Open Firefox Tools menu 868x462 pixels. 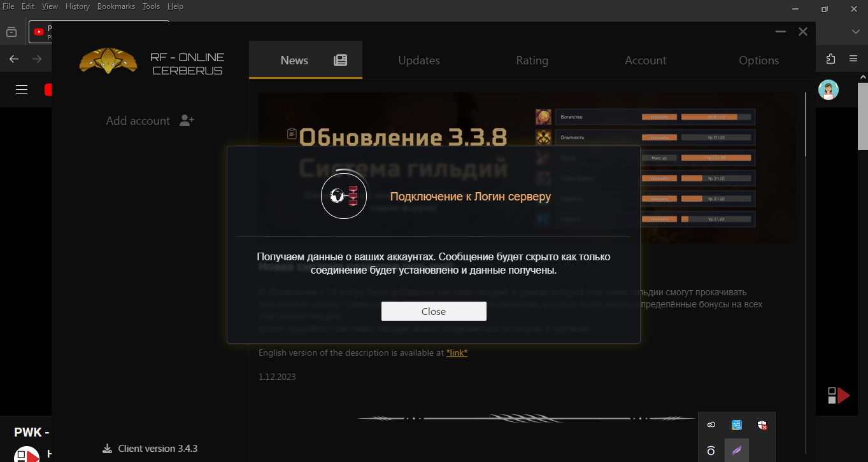152,6
